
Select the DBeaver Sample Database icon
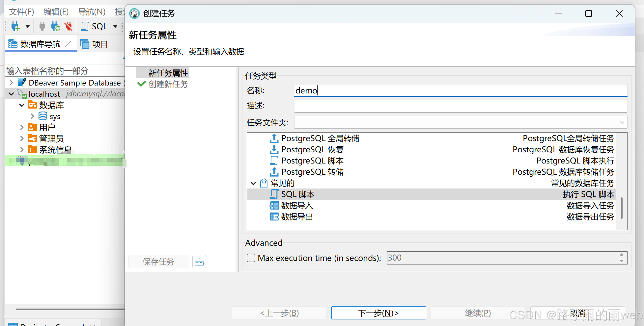(x=22, y=82)
